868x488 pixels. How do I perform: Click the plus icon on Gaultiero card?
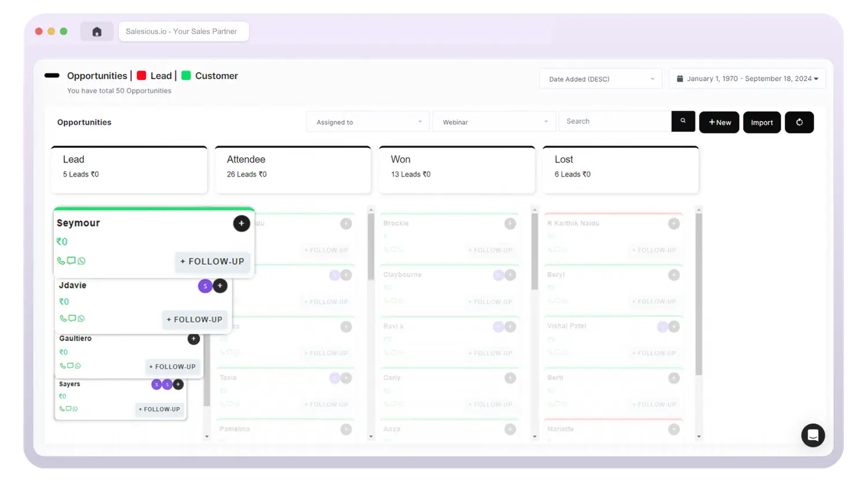[194, 339]
